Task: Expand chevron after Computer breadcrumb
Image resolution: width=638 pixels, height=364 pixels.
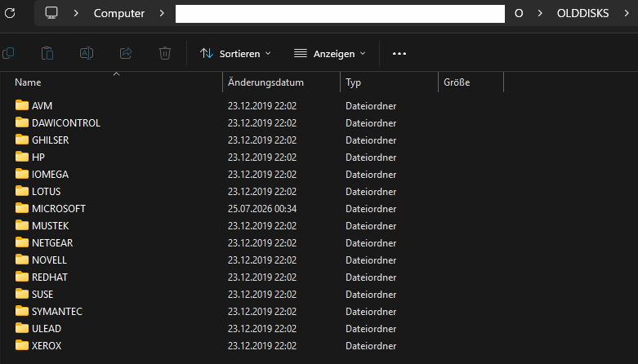Action: click(x=162, y=13)
